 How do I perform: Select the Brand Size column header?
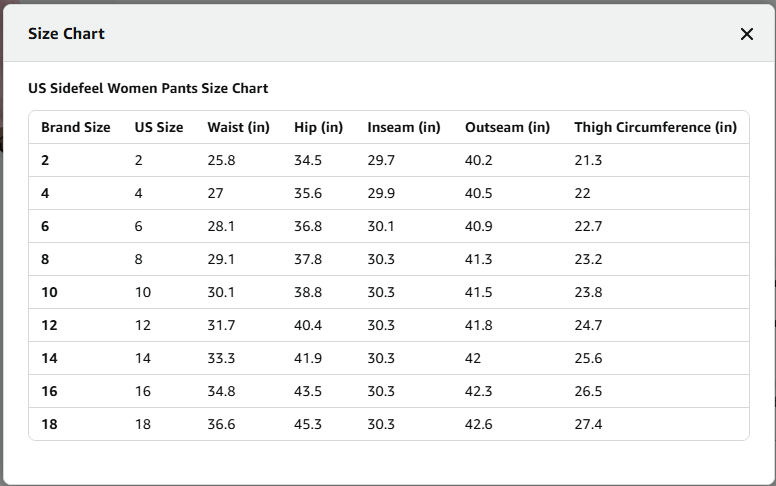(76, 127)
